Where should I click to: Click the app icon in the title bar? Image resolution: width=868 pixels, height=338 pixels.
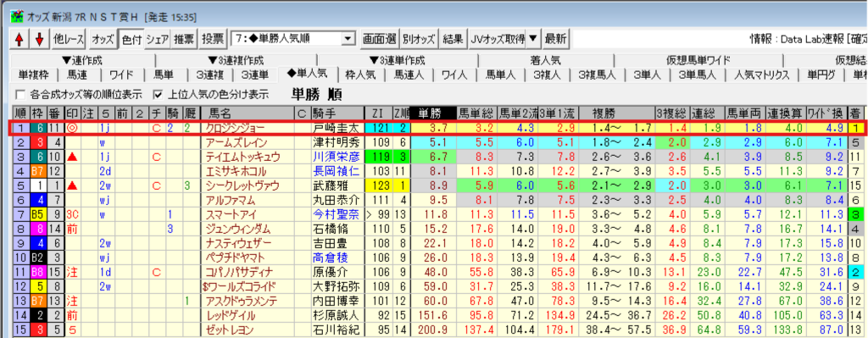[x=17, y=17]
